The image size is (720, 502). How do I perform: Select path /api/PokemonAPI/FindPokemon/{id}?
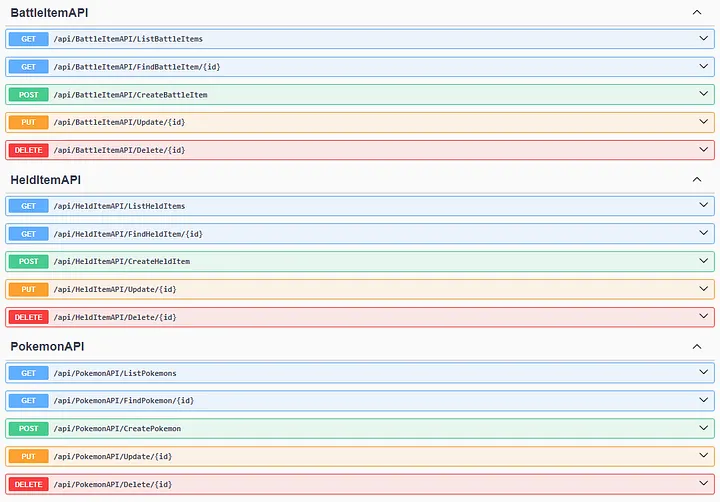(x=124, y=400)
